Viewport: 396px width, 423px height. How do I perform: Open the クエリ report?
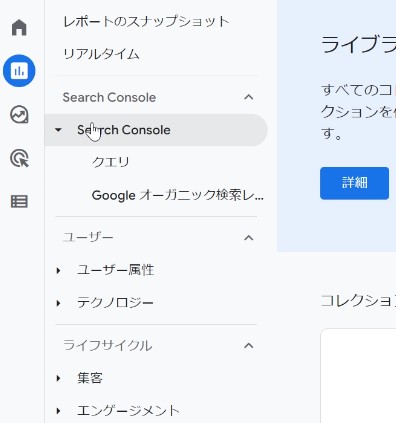tap(110, 162)
